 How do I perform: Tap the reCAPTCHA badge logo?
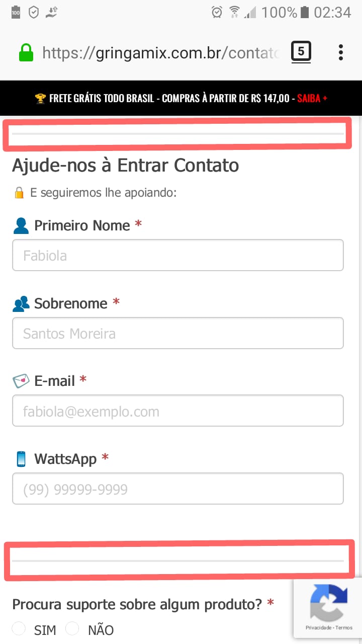point(329,602)
